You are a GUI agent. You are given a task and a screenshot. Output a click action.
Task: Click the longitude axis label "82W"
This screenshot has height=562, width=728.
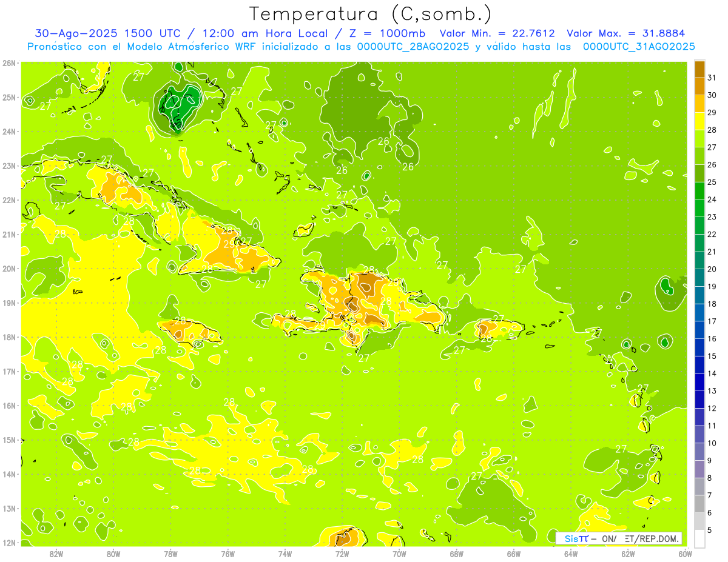click(56, 554)
